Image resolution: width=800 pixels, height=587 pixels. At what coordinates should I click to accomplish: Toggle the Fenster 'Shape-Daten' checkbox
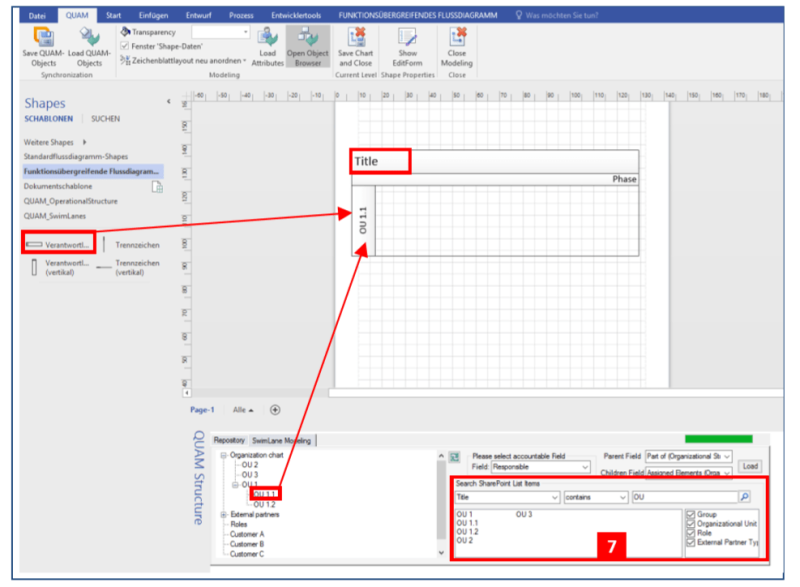click(x=124, y=46)
